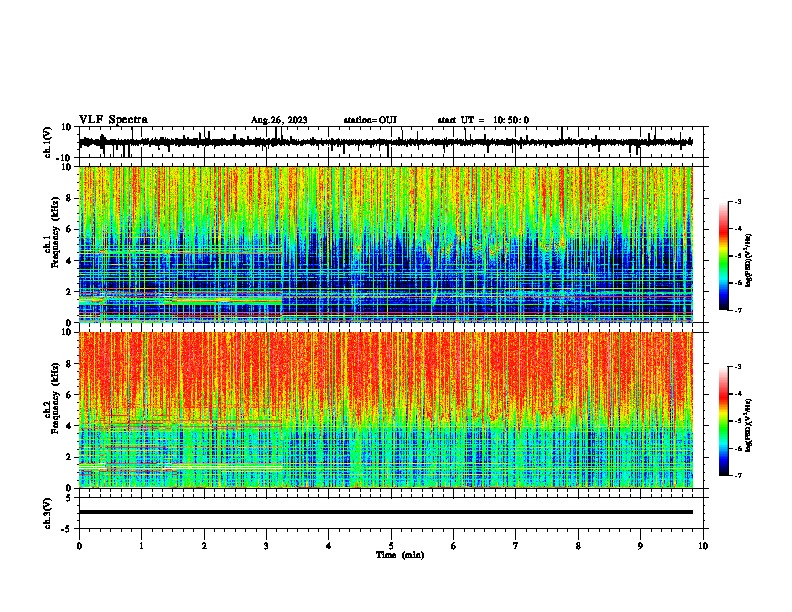Image resolution: width=792 pixels, height=612 pixels.
Task: Click the "10" tick on the Time axis
Action: coord(703,546)
